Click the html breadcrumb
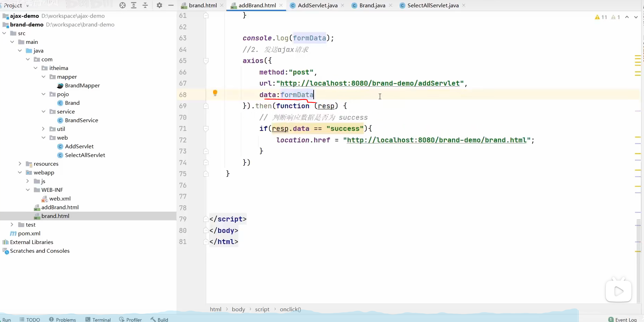Image resolution: width=644 pixels, height=322 pixels. coord(215,309)
